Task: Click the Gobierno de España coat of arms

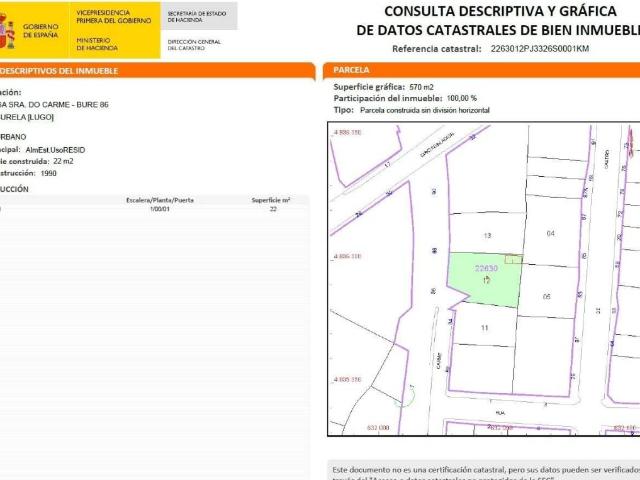Action: (7, 31)
